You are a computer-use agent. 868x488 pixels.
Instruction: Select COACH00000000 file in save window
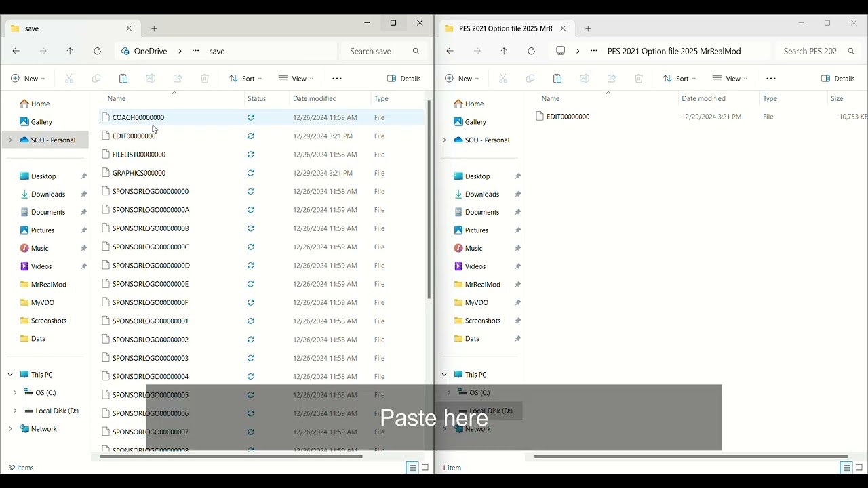(x=262, y=117)
